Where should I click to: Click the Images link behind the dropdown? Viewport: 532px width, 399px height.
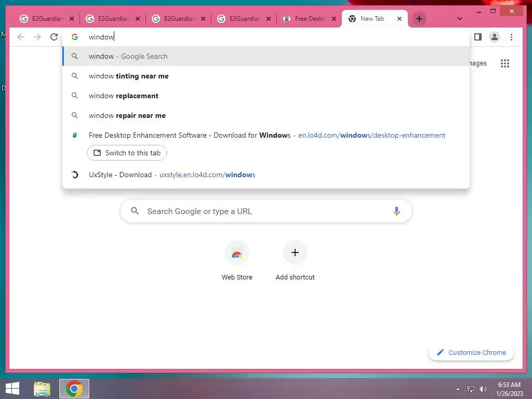[x=478, y=63]
